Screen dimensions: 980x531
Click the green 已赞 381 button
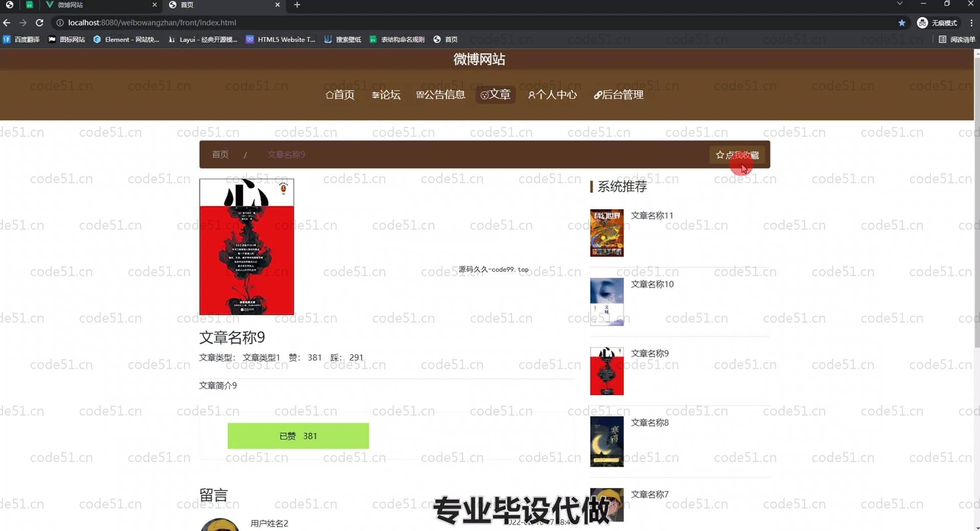(298, 436)
